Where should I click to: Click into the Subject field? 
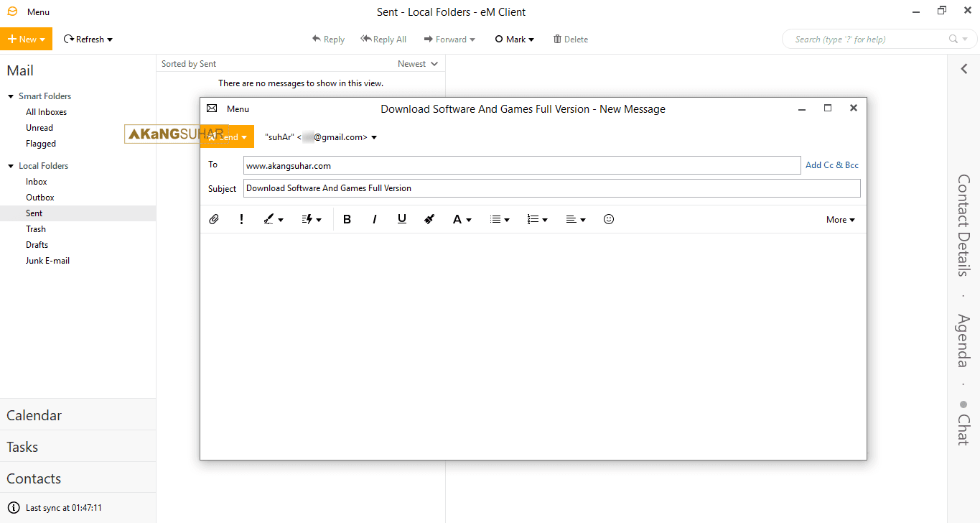click(x=551, y=188)
